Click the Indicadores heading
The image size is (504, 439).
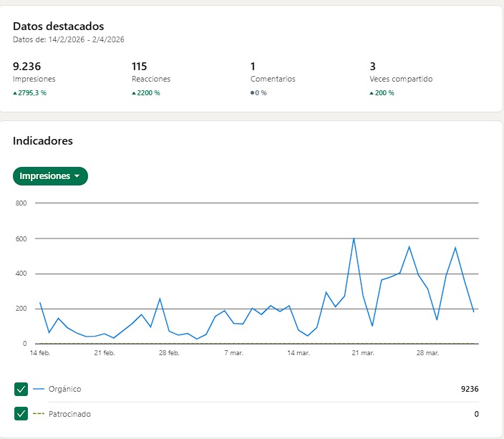pyautogui.click(x=43, y=141)
